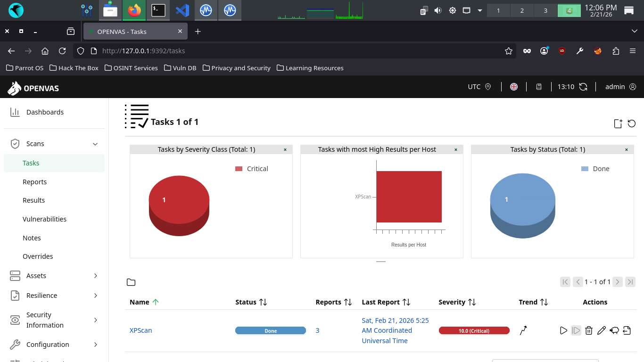Expand the Configuration sidebar menu
644x362 pixels.
[x=95, y=345]
